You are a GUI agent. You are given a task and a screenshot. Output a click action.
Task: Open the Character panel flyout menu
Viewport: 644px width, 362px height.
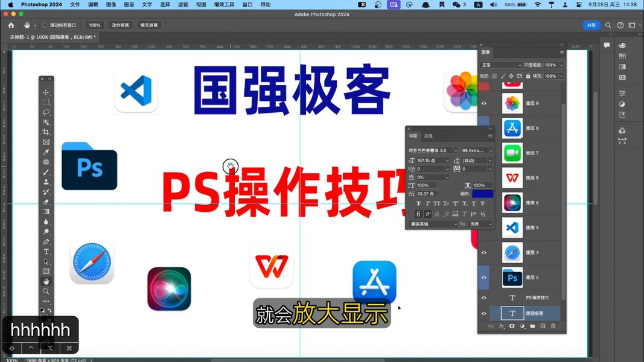[490, 136]
